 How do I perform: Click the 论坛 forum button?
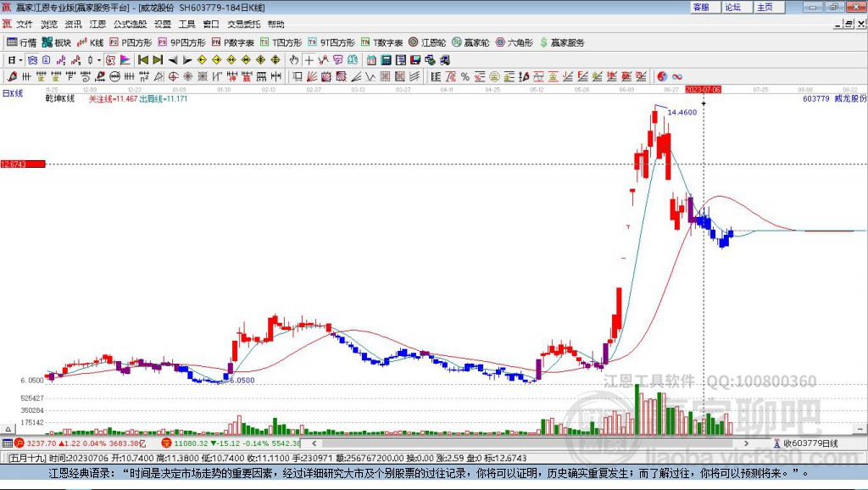737,7
